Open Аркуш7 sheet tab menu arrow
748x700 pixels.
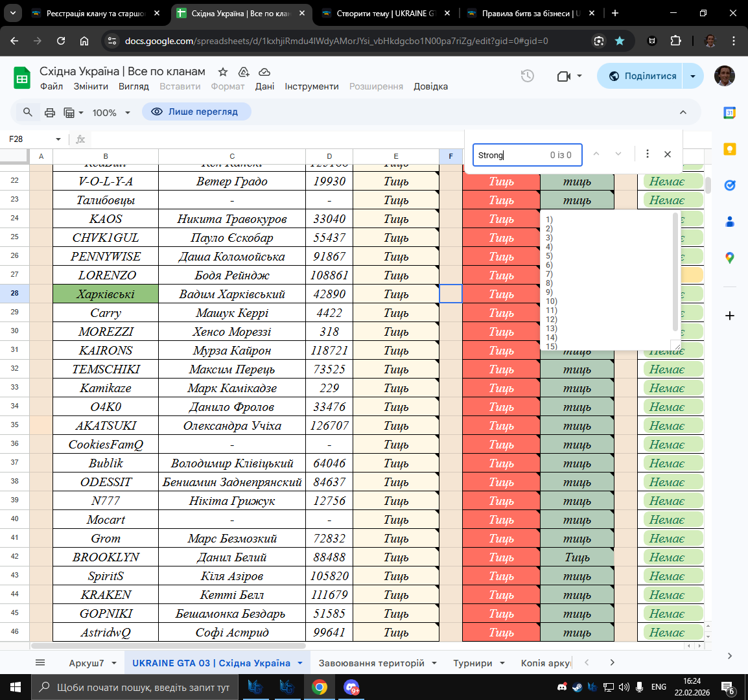[114, 663]
